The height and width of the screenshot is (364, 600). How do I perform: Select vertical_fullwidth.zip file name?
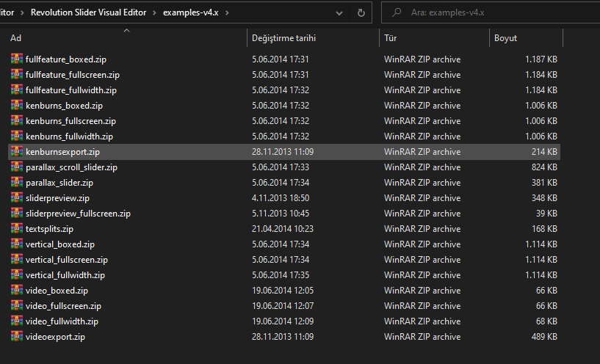click(x=65, y=275)
